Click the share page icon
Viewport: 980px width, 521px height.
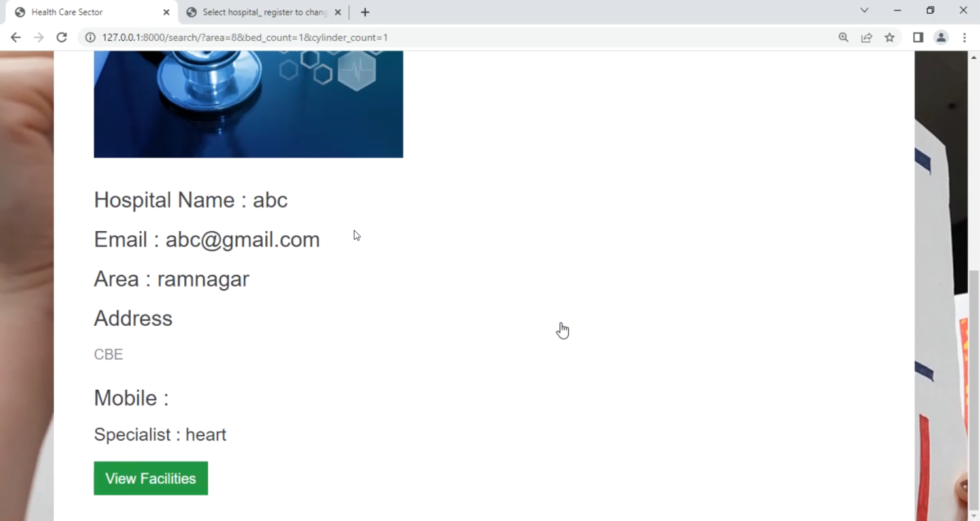tap(866, 37)
